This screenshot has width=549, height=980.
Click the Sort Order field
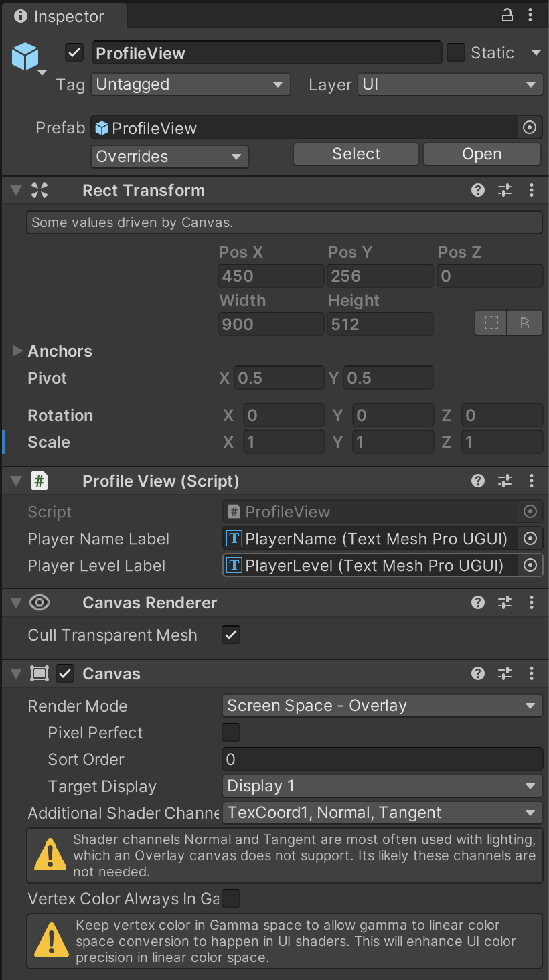(382, 759)
